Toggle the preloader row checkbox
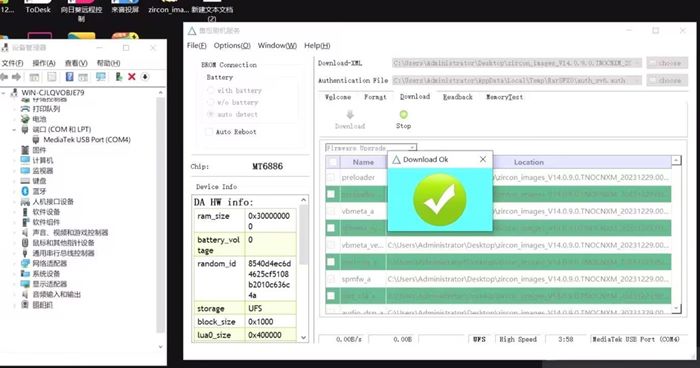This screenshot has width=700, height=368. [x=331, y=177]
